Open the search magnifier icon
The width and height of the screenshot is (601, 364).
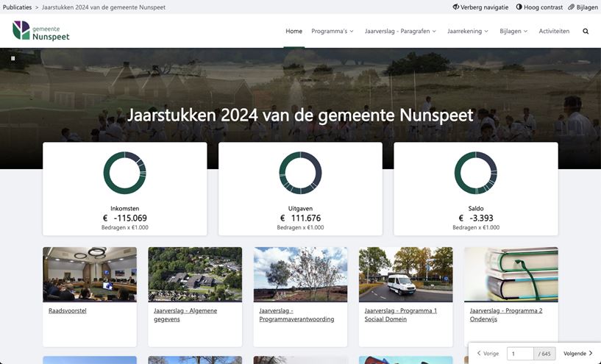tap(586, 32)
